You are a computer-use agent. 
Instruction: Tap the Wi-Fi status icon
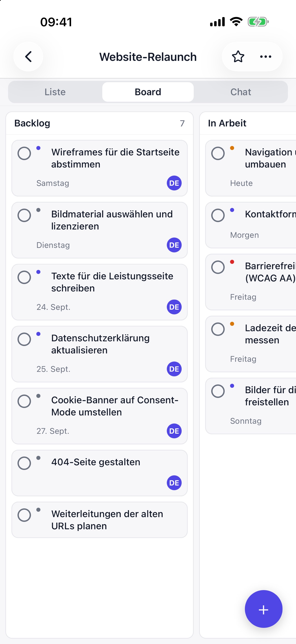[x=236, y=21]
